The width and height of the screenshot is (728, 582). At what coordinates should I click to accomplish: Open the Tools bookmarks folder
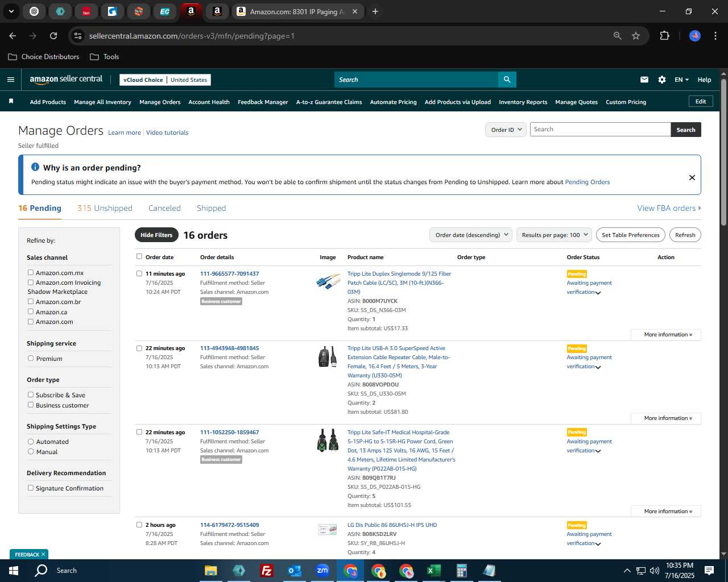[105, 57]
